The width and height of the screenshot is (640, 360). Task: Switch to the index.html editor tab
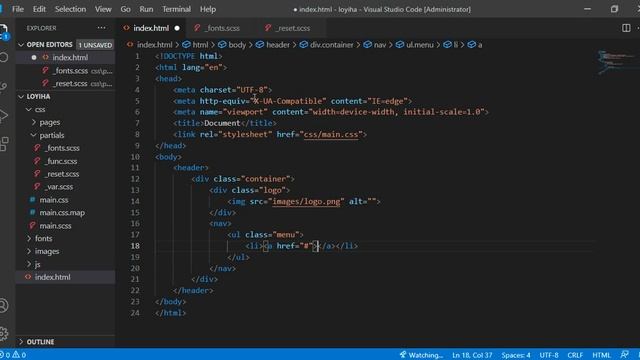tap(151, 28)
